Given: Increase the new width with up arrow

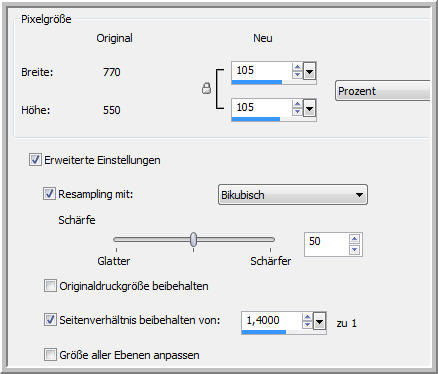Looking at the screenshot, I should click(297, 67).
